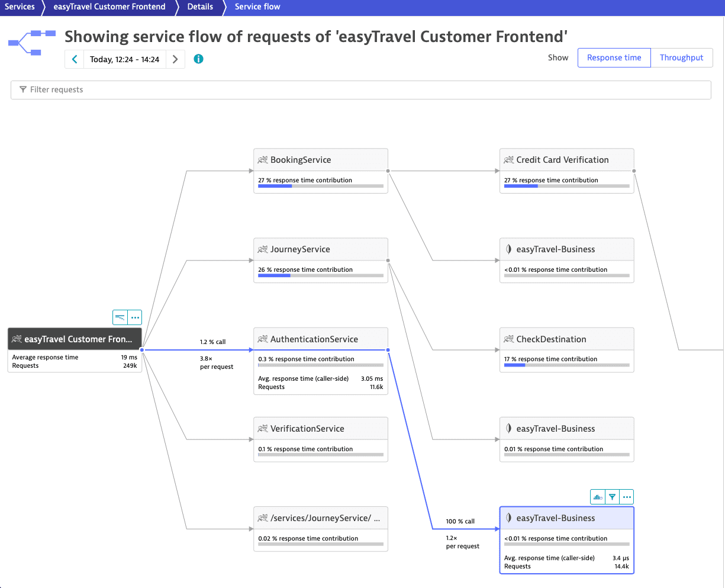The image size is (725, 588).
Task: Go to next timeframe with right chevron
Action: pyautogui.click(x=175, y=59)
